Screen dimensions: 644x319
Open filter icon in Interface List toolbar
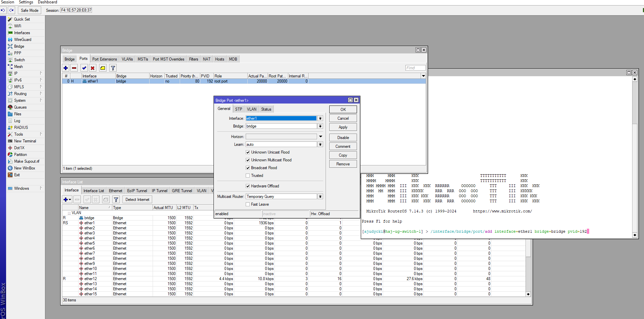tap(116, 200)
